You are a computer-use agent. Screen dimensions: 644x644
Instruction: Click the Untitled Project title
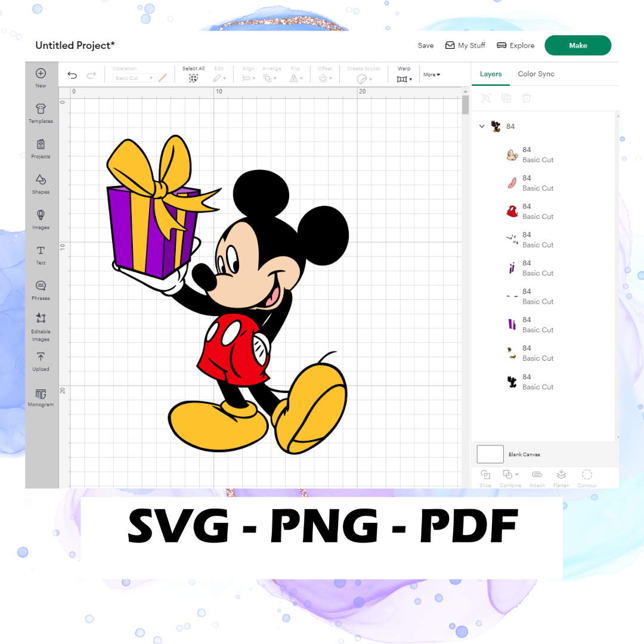pos(75,45)
